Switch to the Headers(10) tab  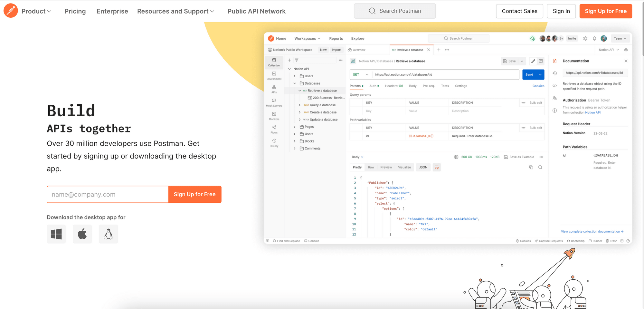point(393,86)
